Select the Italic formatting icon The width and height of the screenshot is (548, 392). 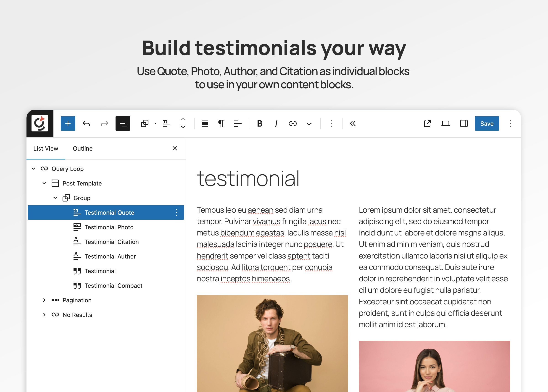point(276,123)
